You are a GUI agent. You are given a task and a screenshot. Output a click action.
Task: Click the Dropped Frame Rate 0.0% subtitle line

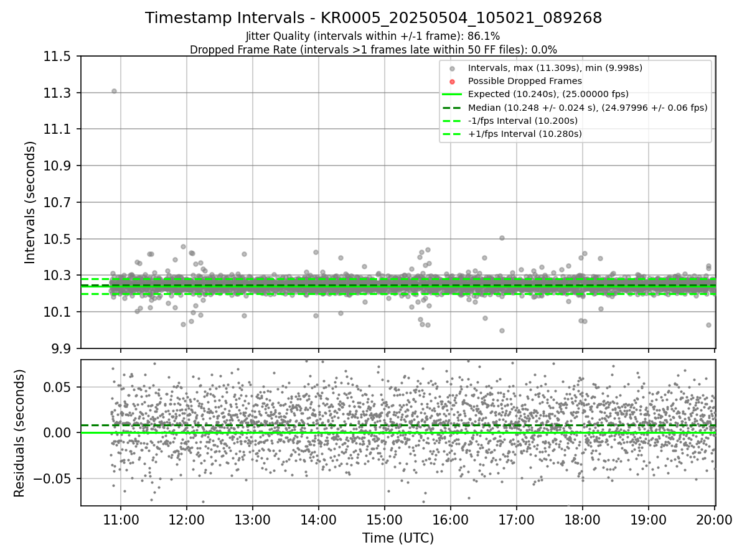pos(374,50)
